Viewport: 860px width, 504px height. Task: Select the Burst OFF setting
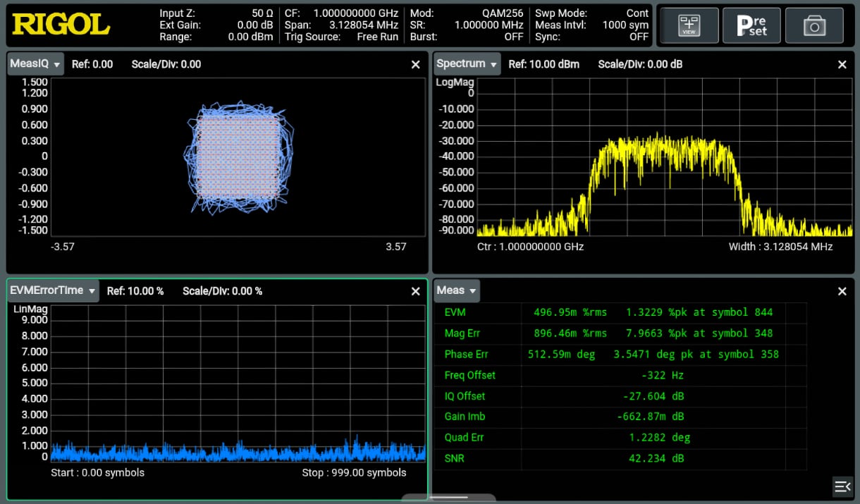click(x=467, y=37)
